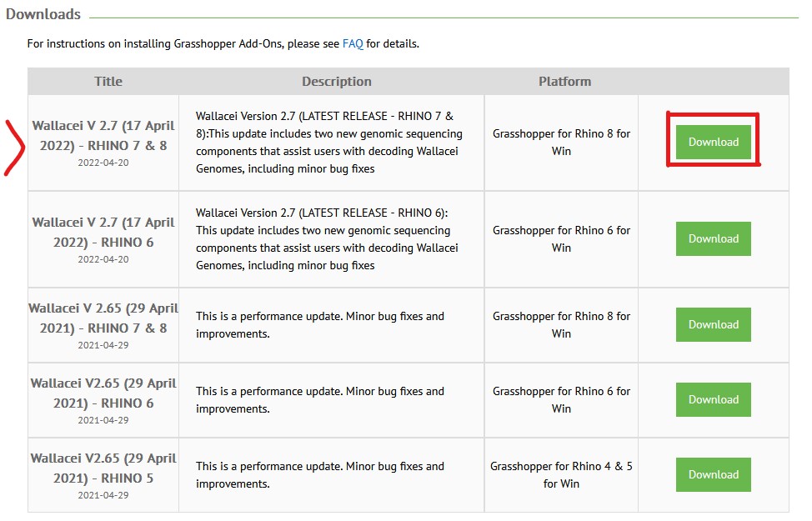Image resolution: width=812 pixels, height=521 pixels.
Task: Select the Wallacei V 2.7 RHINO 6 title
Action: click(103, 232)
